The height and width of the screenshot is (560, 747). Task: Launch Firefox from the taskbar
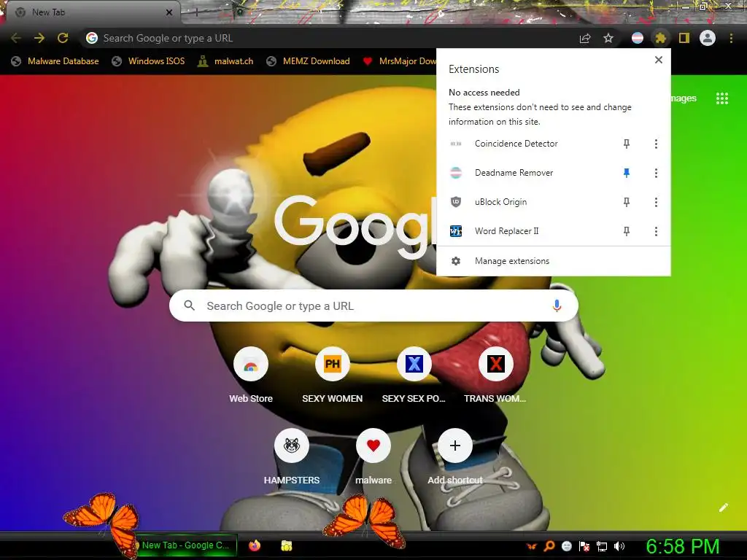click(255, 545)
